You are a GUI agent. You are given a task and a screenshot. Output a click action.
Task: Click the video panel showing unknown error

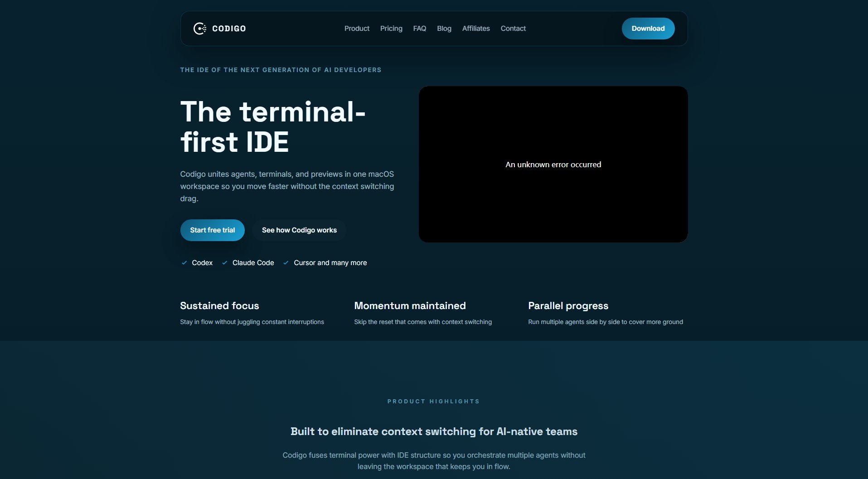(553, 164)
